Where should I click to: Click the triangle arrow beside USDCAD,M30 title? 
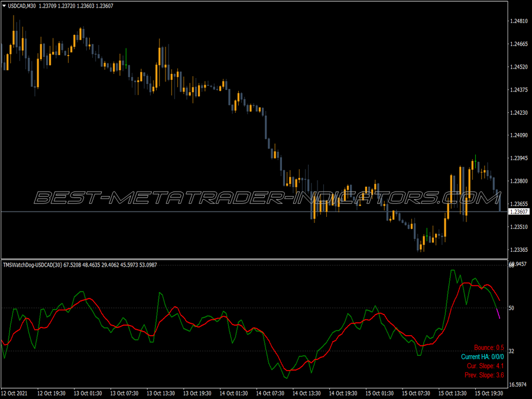(4, 6)
